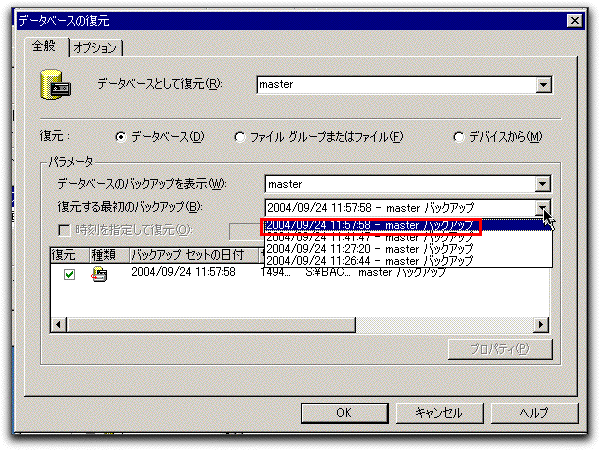Viewport: 600px width, 450px height.
Task: Click the horizontal scrollbar thumb
Action: click(x=211, y=325)
